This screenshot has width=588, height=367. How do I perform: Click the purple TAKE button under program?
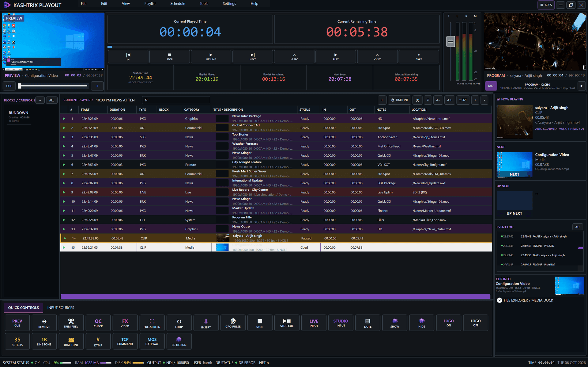(491, 86)
